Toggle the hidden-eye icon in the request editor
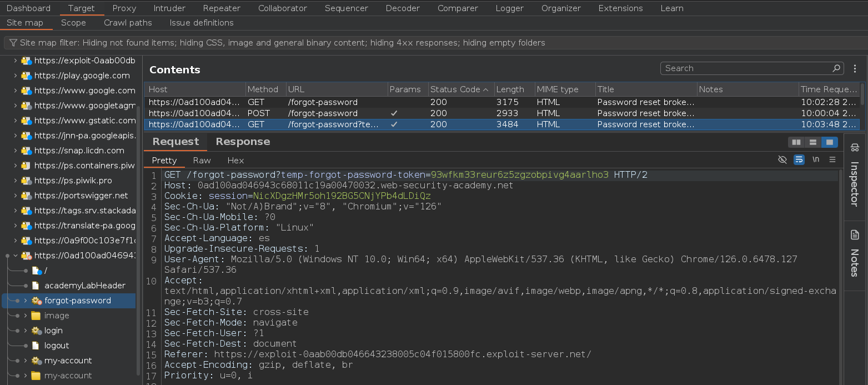 [x=782, y=160]
